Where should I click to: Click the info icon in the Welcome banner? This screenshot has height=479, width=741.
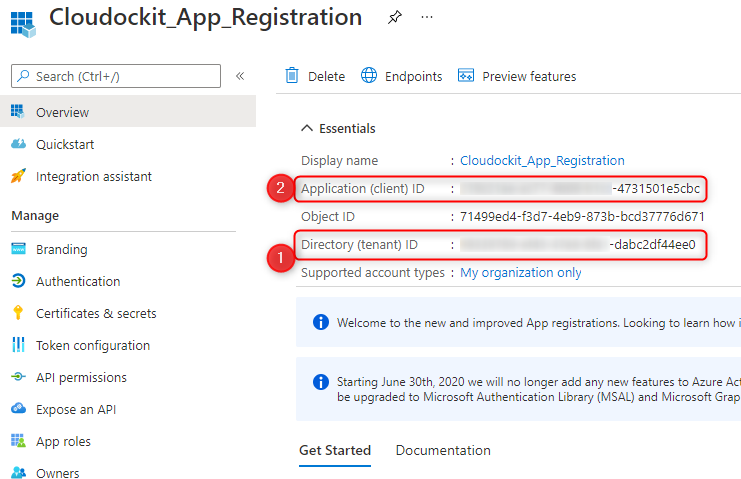(x=321, y=322)
